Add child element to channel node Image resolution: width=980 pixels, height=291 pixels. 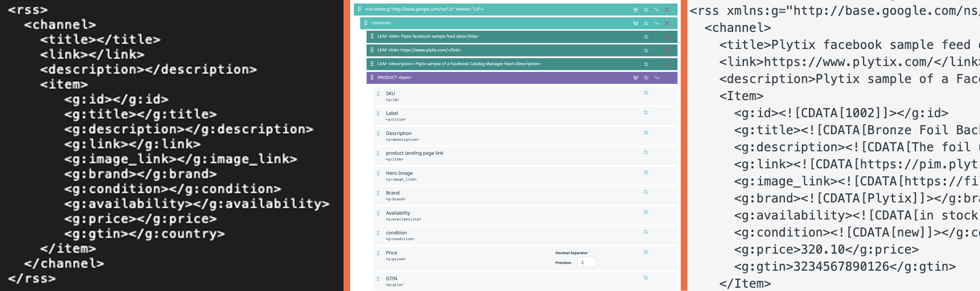pyautogui.click(x=657, y=23)
